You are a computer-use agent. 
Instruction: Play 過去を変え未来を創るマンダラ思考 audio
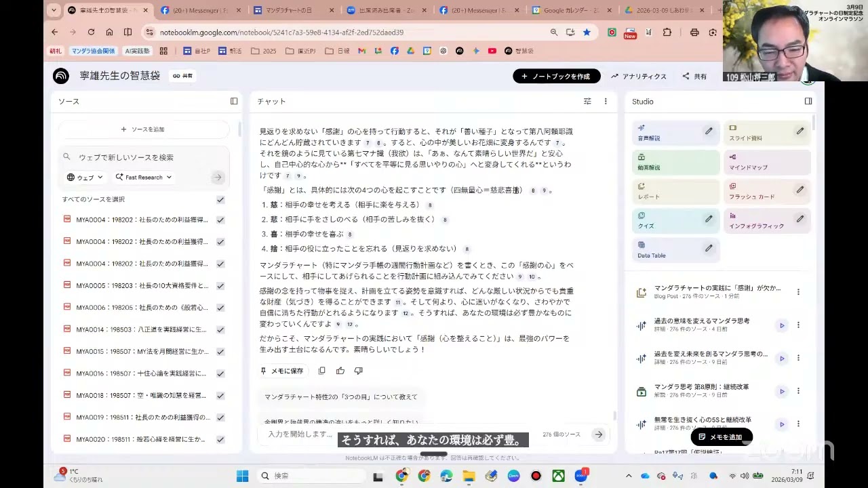click(782, 359)
